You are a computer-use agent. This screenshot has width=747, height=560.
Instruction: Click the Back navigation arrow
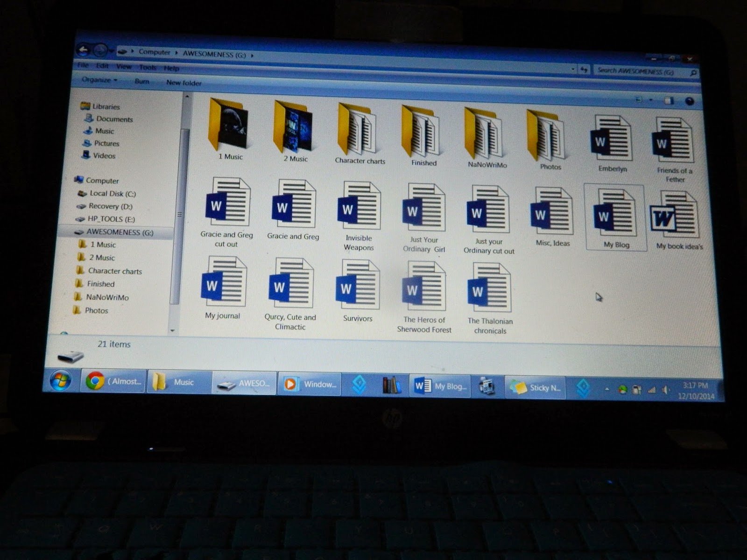coord(84,49)
